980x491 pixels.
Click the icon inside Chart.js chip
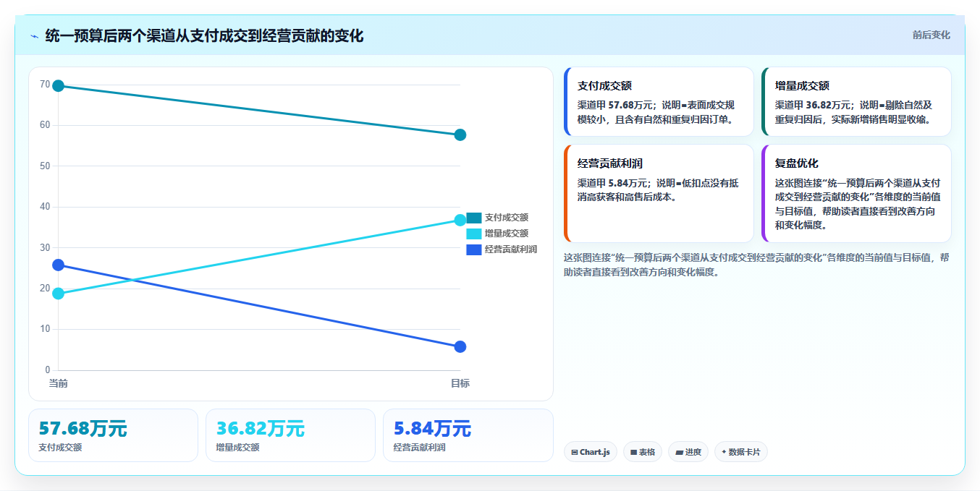[x=575, y=452]
